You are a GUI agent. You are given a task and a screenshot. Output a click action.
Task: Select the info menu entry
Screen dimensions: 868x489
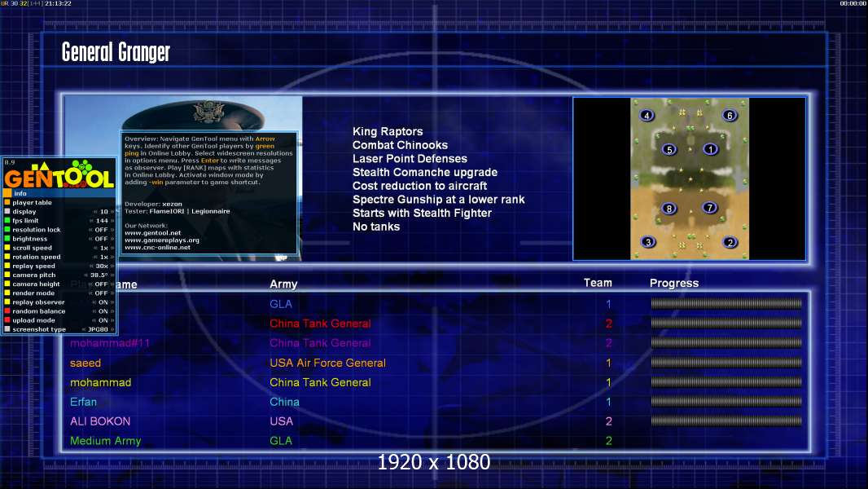pyautogui.click(x=59, y=193)
